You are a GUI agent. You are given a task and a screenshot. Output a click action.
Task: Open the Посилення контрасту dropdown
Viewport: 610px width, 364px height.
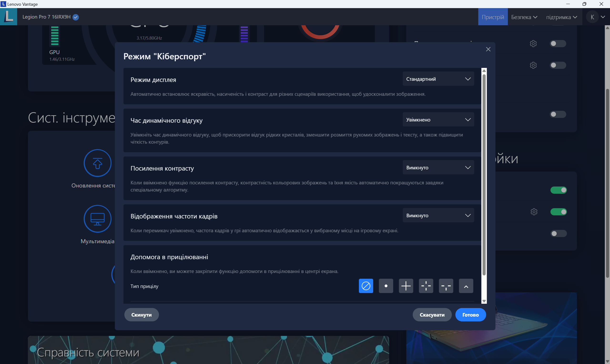(x=438, y=167)
